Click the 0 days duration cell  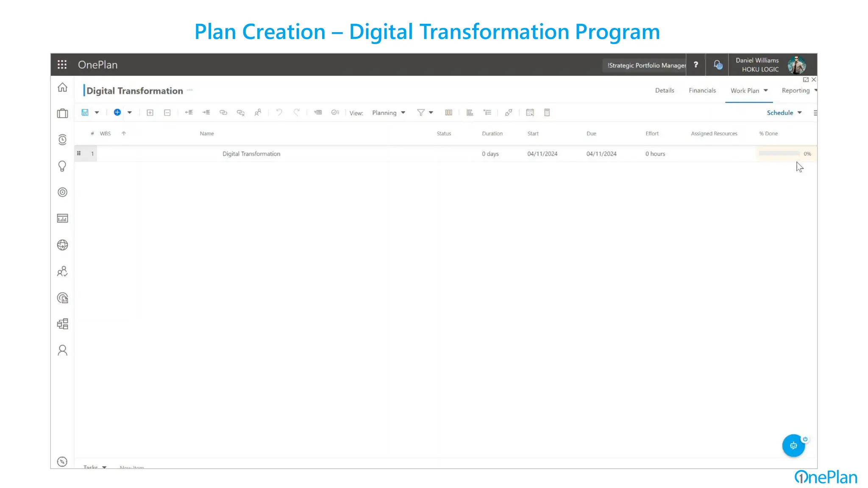coord(490,154)
